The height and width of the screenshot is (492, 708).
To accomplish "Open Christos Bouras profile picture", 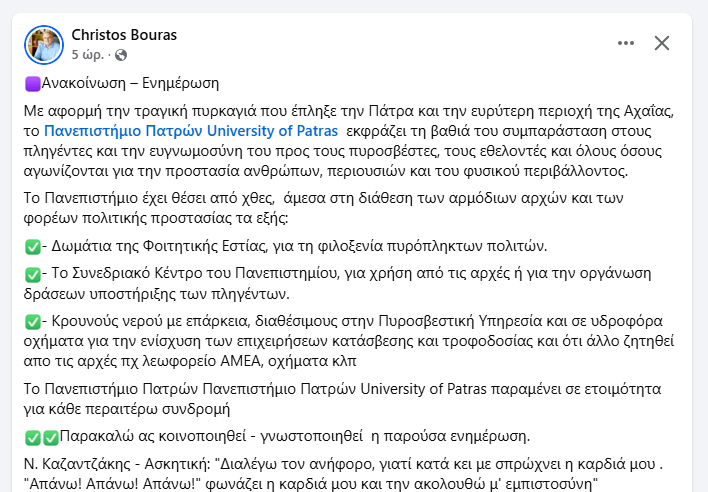I will click(44, 45).
